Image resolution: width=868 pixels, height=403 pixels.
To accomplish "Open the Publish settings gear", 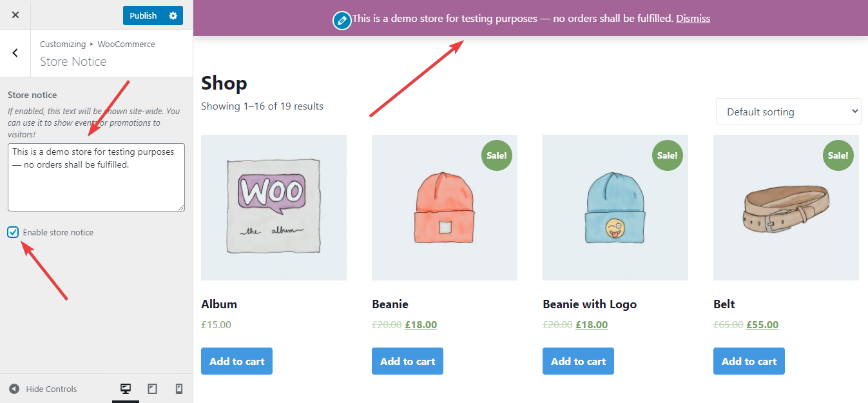I will tap(173, 15).
